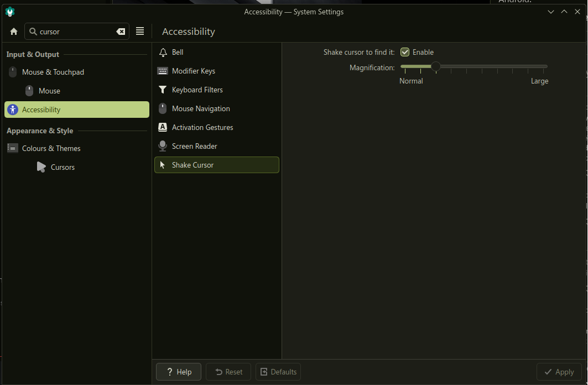Click the System Settings app icon in title bar
This screenshot has height=385, width=588.
pyautogui.click(x=10, y=12)
